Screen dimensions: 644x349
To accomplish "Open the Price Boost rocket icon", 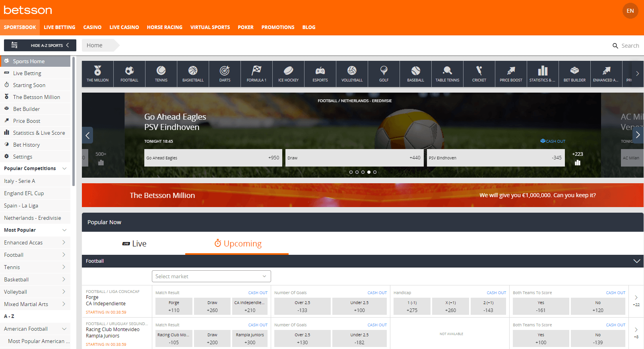I will click(x=511, y=74).
